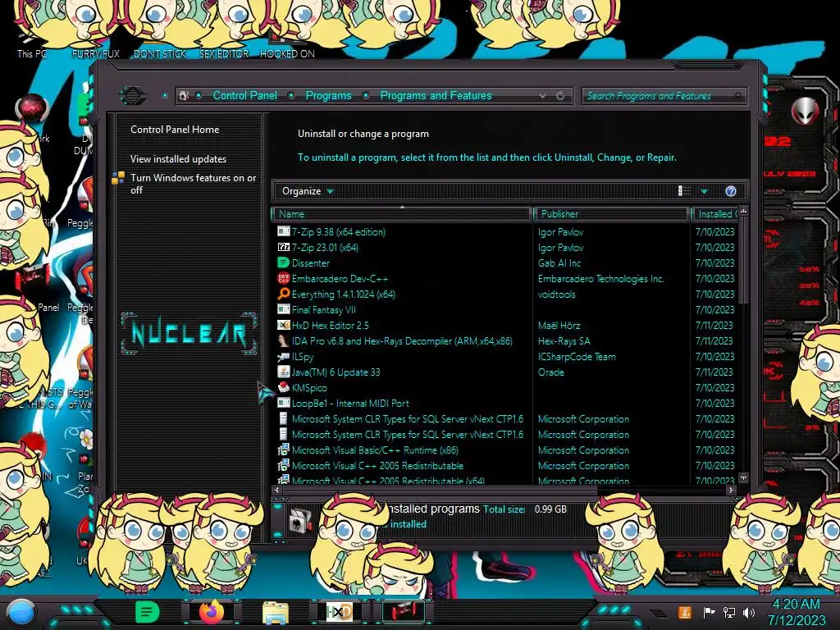The image size is (840, 630).
Task: Open Dissenter from the taskbar
Action: (x=147, y=612)
